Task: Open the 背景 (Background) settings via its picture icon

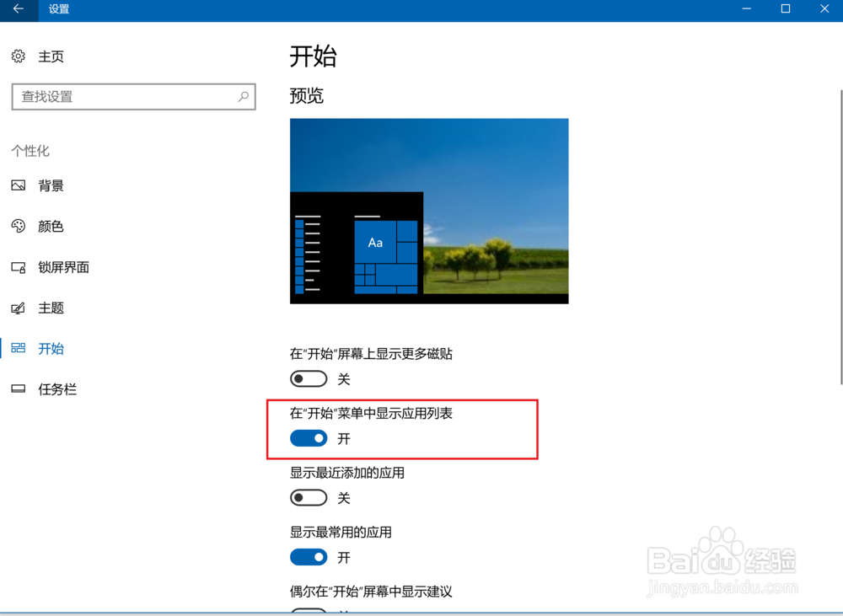Action: [19, 185]
